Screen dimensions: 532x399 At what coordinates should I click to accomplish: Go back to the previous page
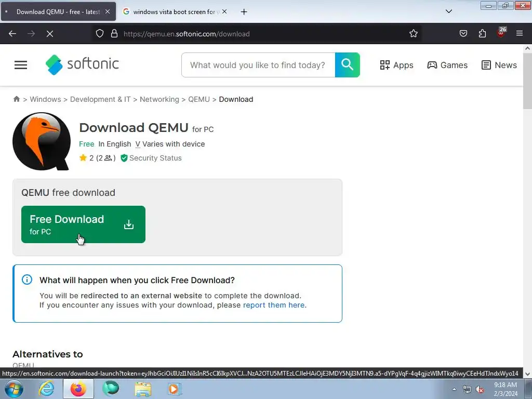coord(12,34)
